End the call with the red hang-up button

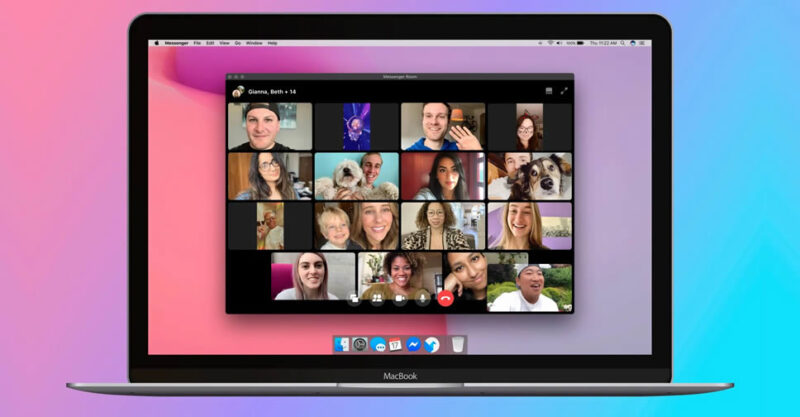click(445, 298)
